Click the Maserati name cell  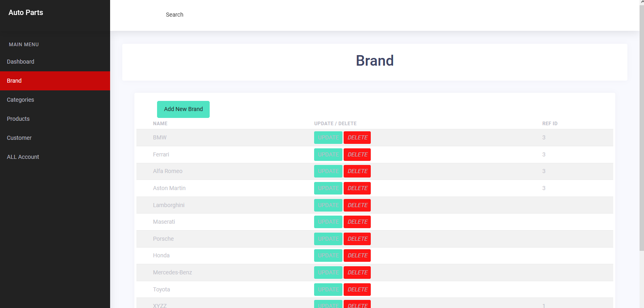tap(164, 222)
